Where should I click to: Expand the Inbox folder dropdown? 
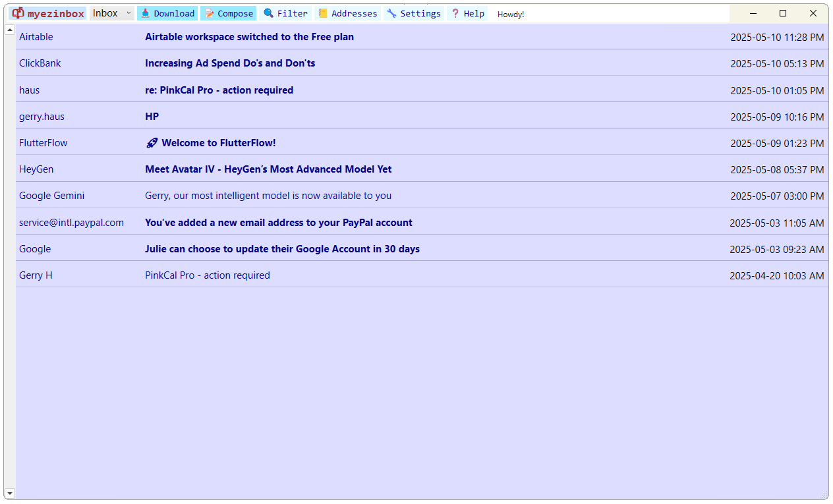pos(128,13)
